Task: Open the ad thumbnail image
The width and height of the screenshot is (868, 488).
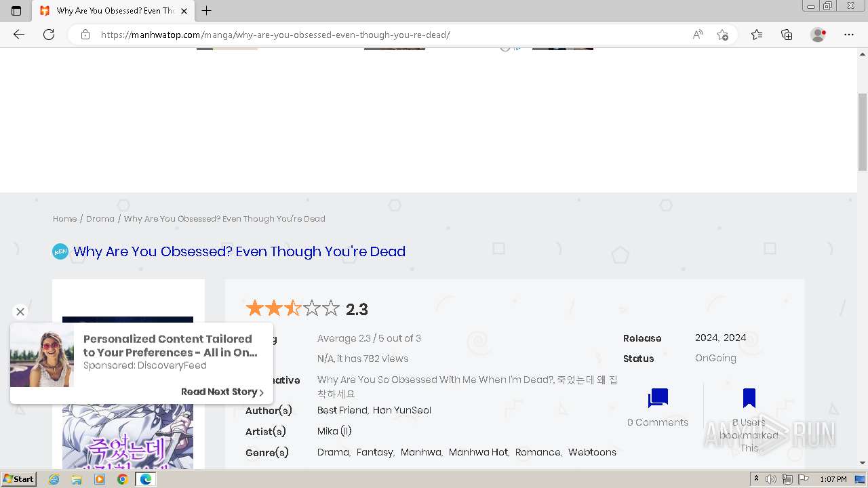Action: pos(42,354)
